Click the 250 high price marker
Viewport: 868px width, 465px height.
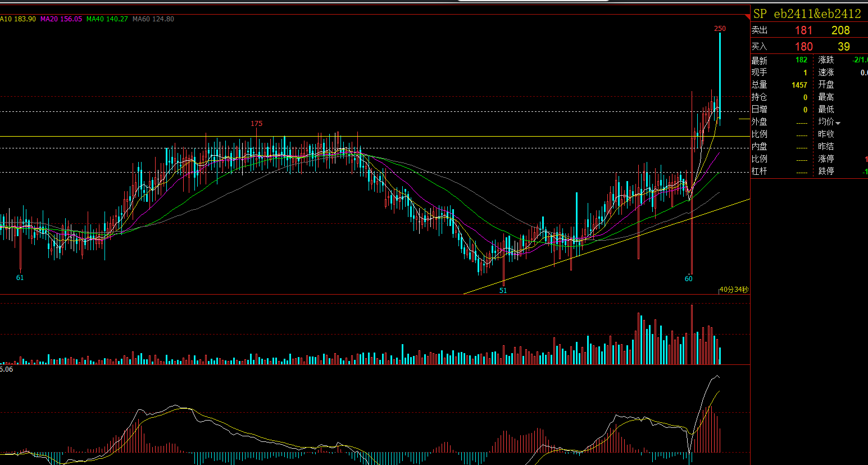coord(720,29)
